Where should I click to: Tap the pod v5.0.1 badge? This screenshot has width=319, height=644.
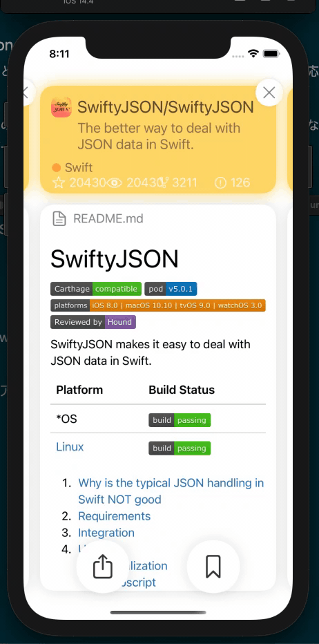(171, 289)
